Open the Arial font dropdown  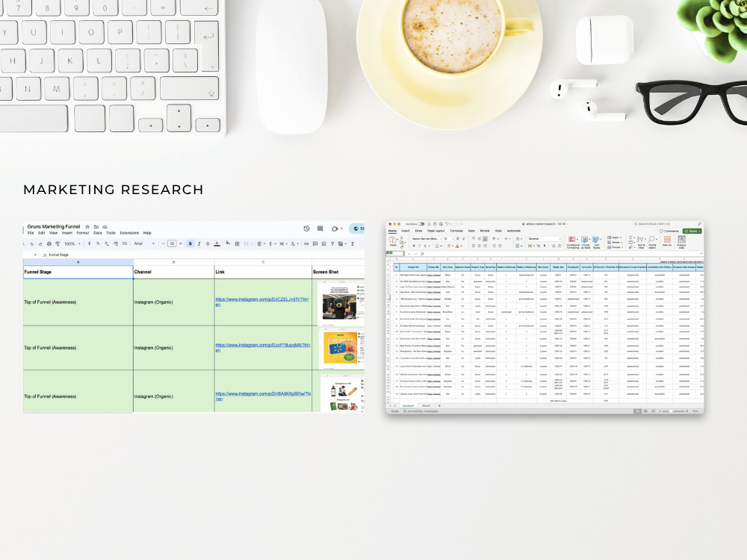[144, 243]
